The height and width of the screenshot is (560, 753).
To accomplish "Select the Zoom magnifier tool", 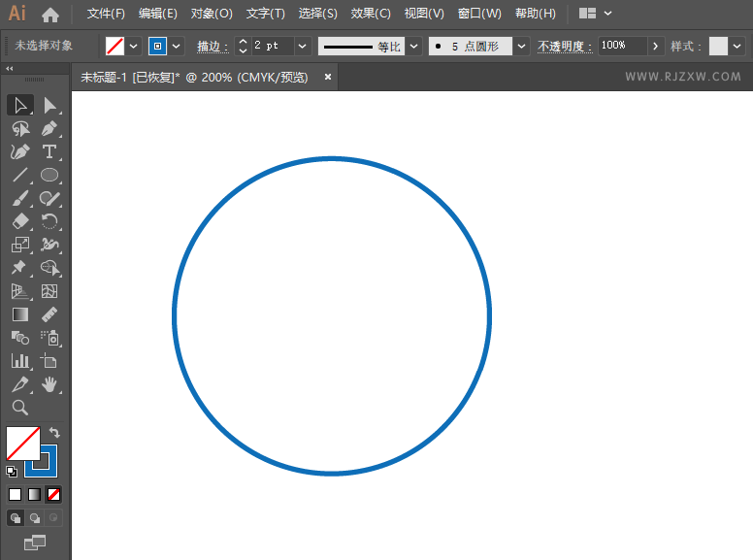I will pos(20,408).
